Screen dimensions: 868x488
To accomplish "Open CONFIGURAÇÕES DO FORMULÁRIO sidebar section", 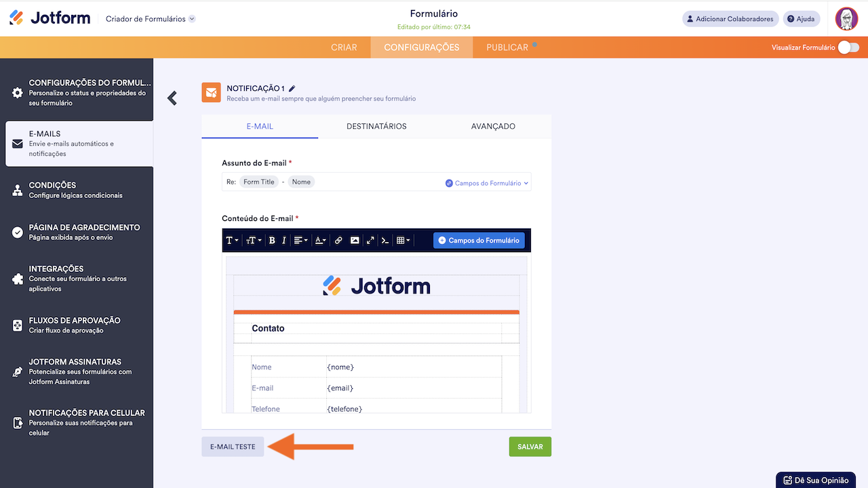I will (x=77, y=93).
